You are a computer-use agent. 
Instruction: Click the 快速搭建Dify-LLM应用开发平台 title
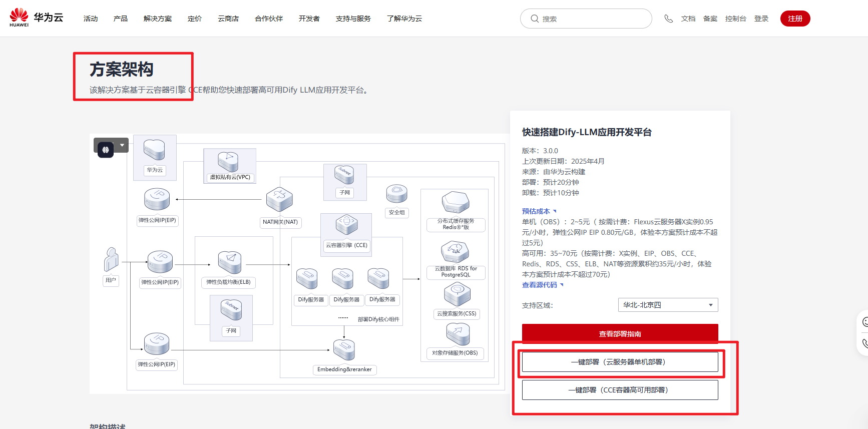[587, 132]
